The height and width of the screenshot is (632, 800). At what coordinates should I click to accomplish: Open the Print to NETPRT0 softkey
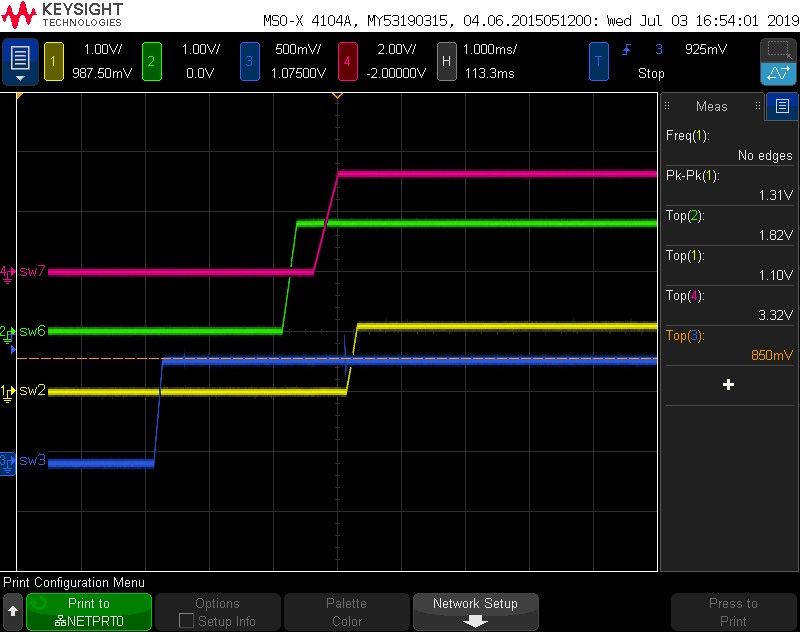tap(89, 611)
